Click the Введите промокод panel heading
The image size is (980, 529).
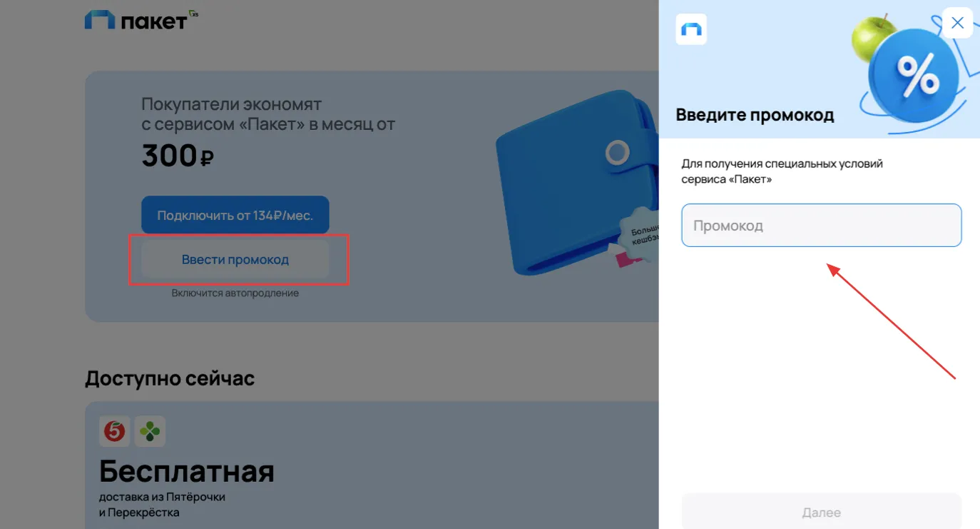(x=755, y=114)
